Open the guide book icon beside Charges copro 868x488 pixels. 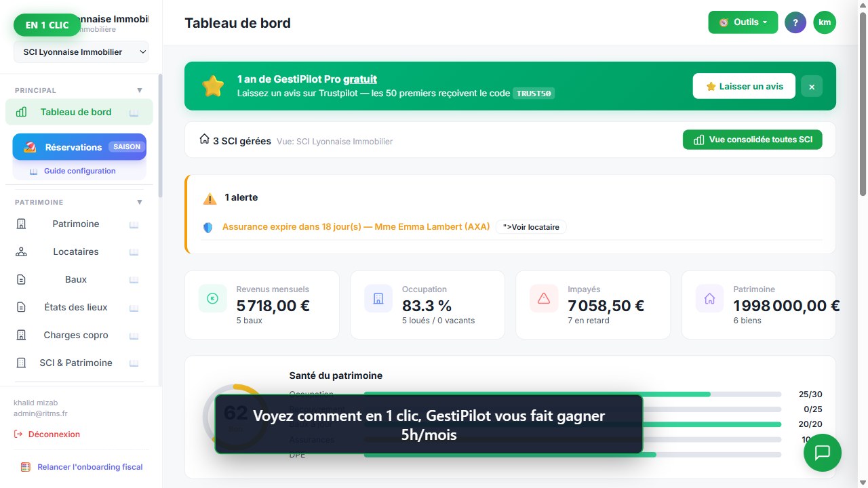(134, 335)
